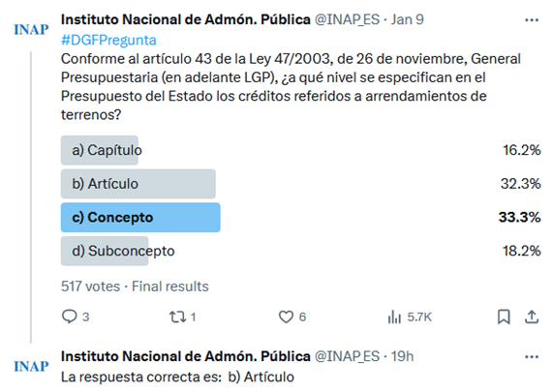Image resolution: width=553 pixels, height=392 pixels.
Task: Select the 'd) Subconcepto' poll bar
Action: tap(105, 251)
